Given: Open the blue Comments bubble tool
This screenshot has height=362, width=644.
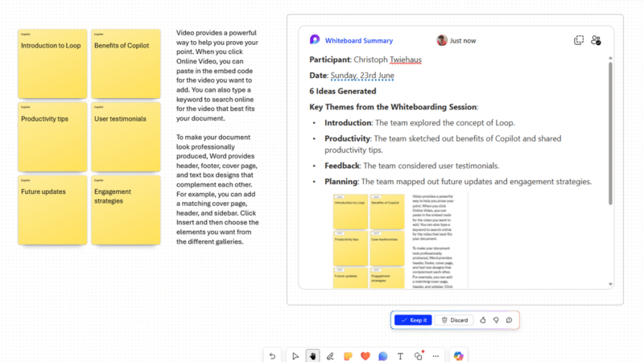Looking at the screenshot, I should pyautogui.click(x=383, y=356).
